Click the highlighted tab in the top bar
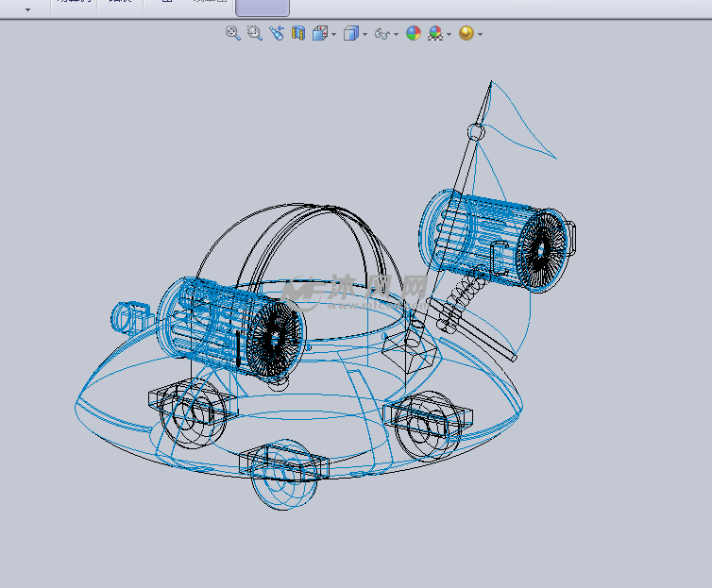The width and height of the screenshot is (712, 588). click(262, 8)
